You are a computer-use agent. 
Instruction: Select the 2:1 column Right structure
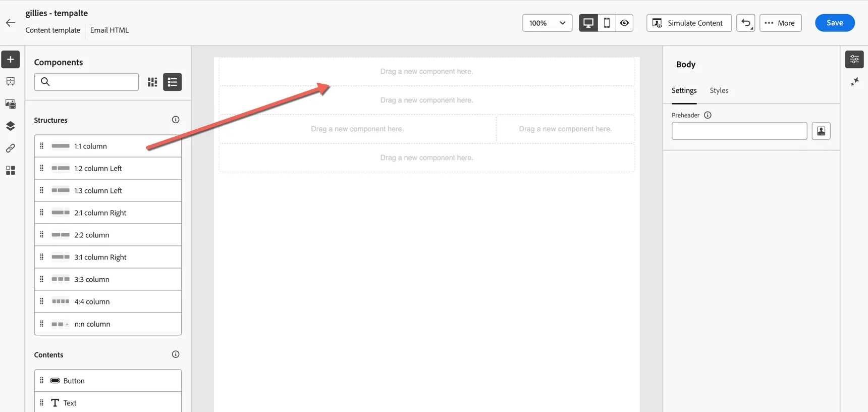coord(108,213)
